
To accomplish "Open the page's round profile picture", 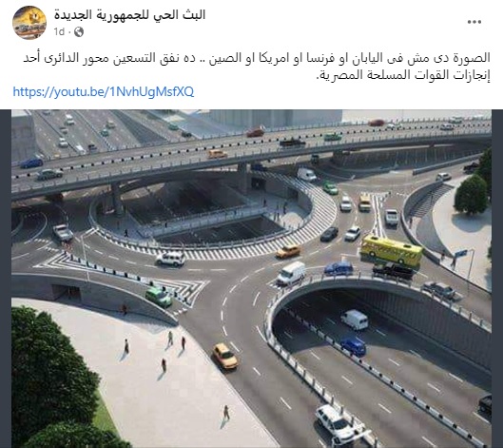I will click(29, 23).
